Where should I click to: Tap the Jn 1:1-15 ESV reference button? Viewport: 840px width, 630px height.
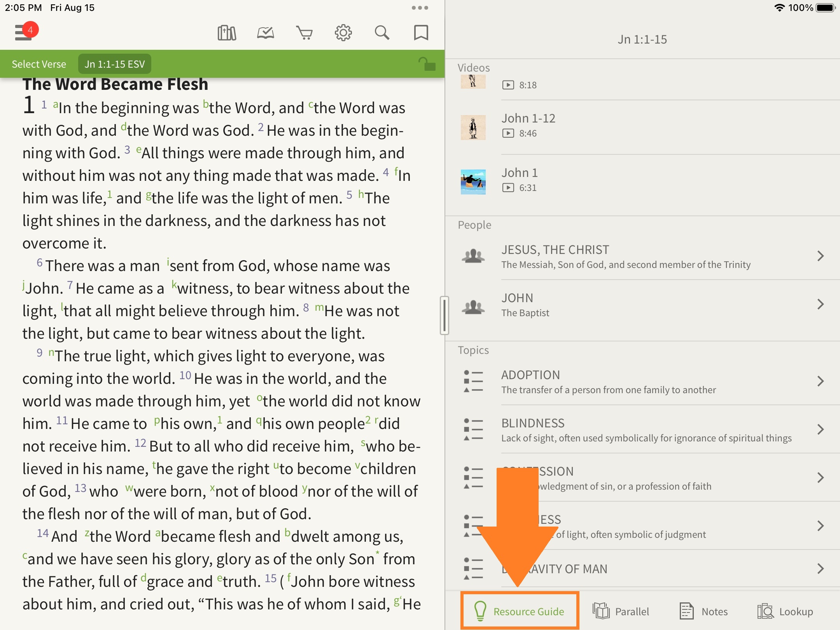[x=115, y=64]
